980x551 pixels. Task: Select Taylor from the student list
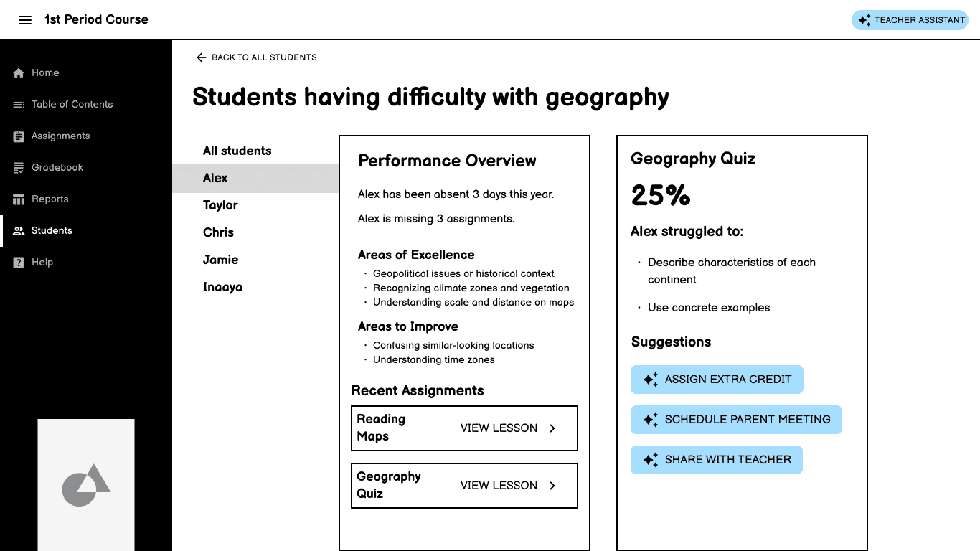pos(220,205)
